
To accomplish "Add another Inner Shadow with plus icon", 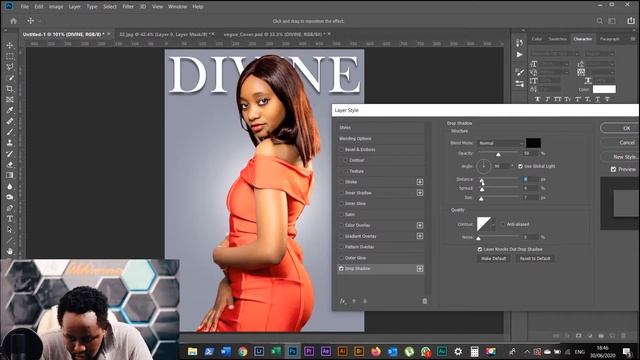I will (420, 193).
